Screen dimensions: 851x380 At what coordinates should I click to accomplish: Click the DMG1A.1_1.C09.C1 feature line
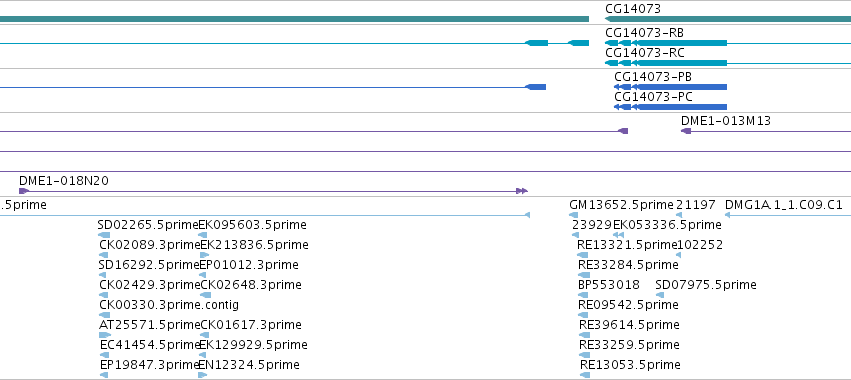tap(788, 215)
